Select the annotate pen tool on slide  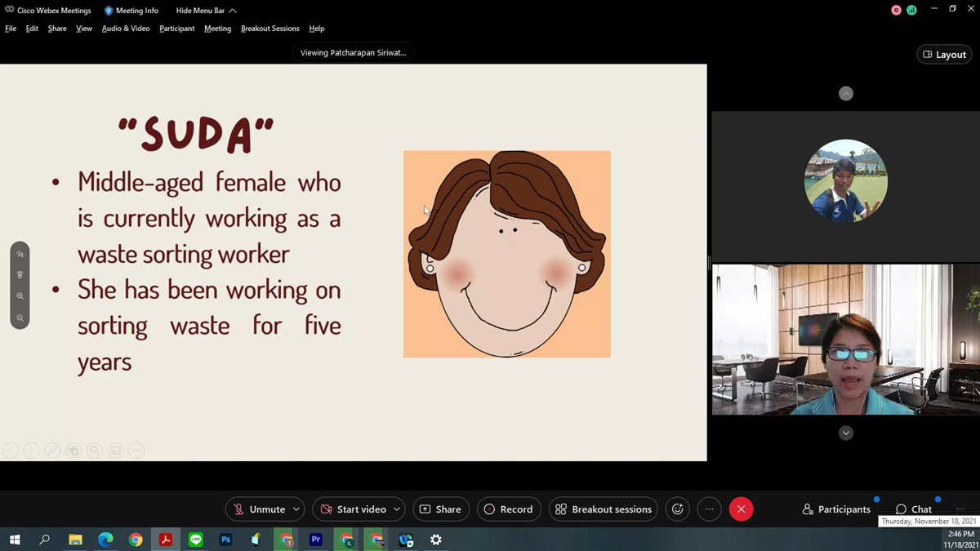click(x=20, y=255)
